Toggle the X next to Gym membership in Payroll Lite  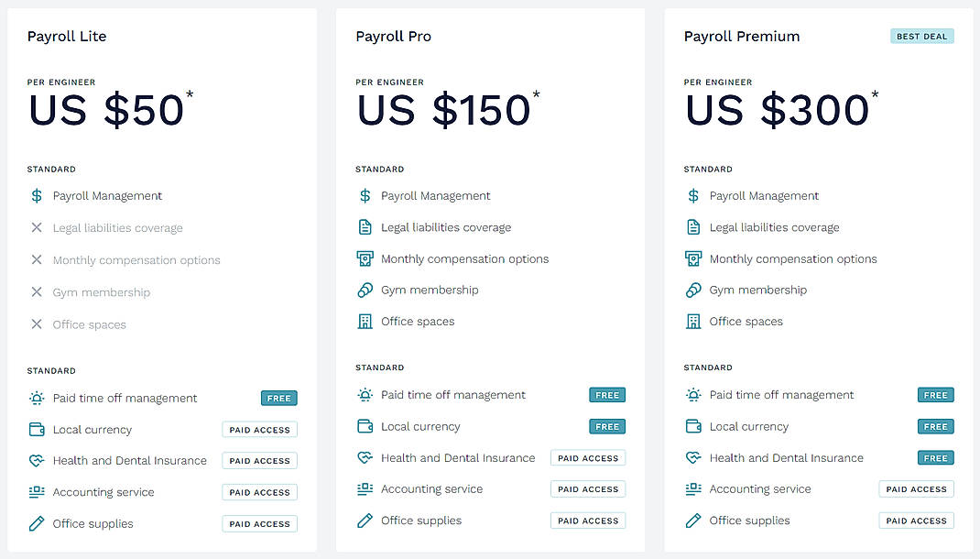point(37,291)
